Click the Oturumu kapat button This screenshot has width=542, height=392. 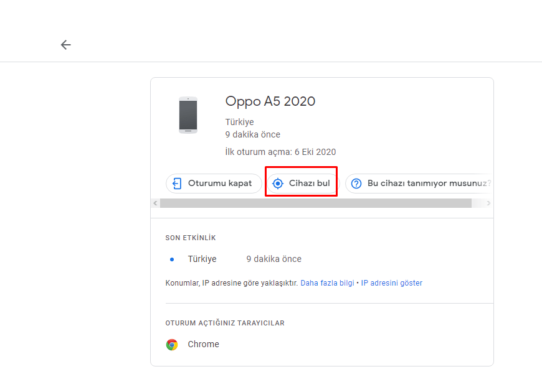point(214,184)
